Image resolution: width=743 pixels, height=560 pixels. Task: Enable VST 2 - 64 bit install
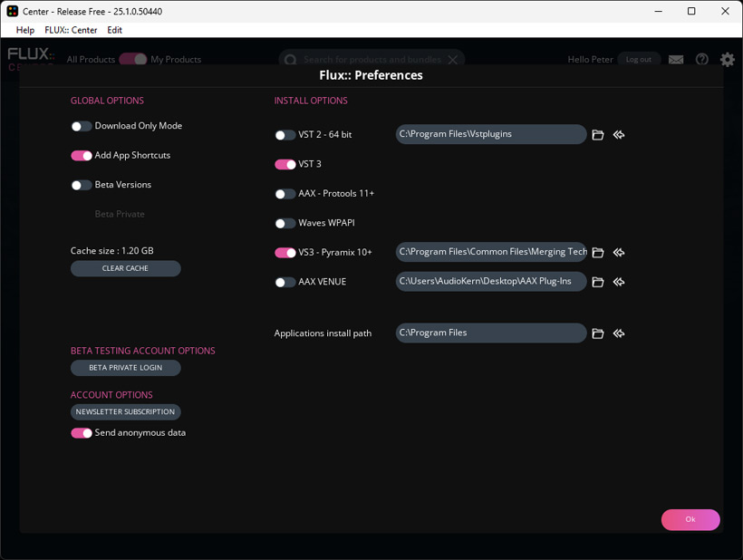(x=285, y=135)
